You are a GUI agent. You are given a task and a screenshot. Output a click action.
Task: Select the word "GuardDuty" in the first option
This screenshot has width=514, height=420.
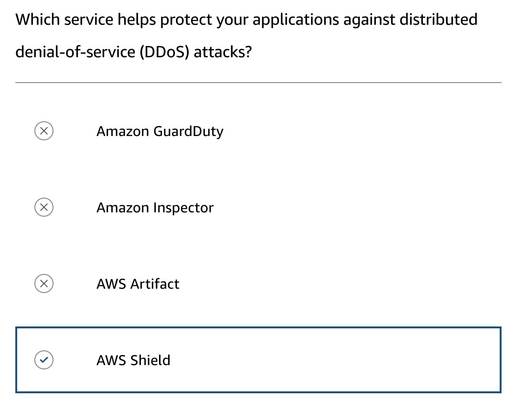tap(188, 131)
